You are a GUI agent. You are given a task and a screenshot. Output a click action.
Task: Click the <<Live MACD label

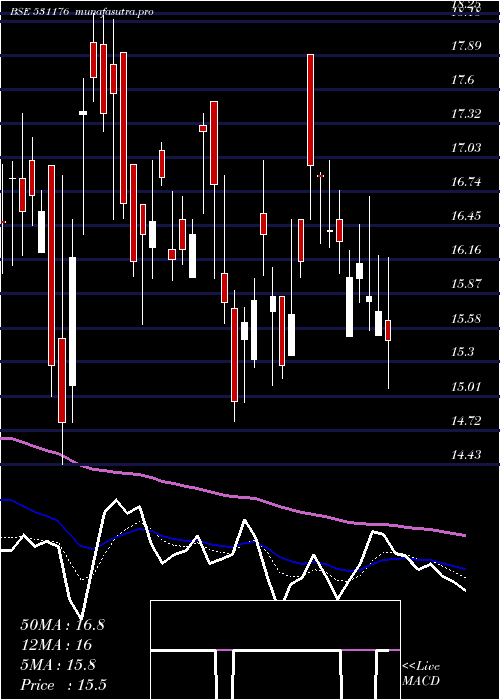coord(421,674)
